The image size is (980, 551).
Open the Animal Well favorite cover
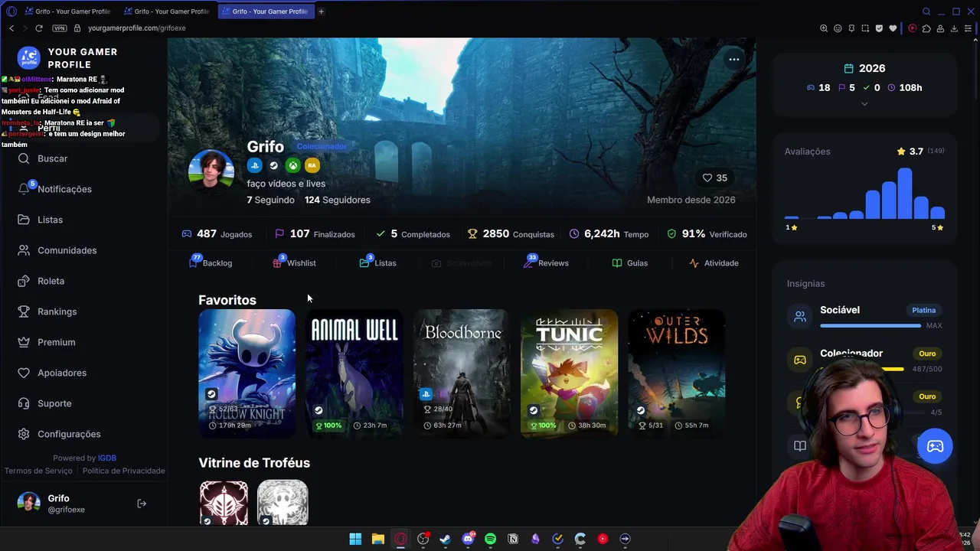click(x=354, y=373)
